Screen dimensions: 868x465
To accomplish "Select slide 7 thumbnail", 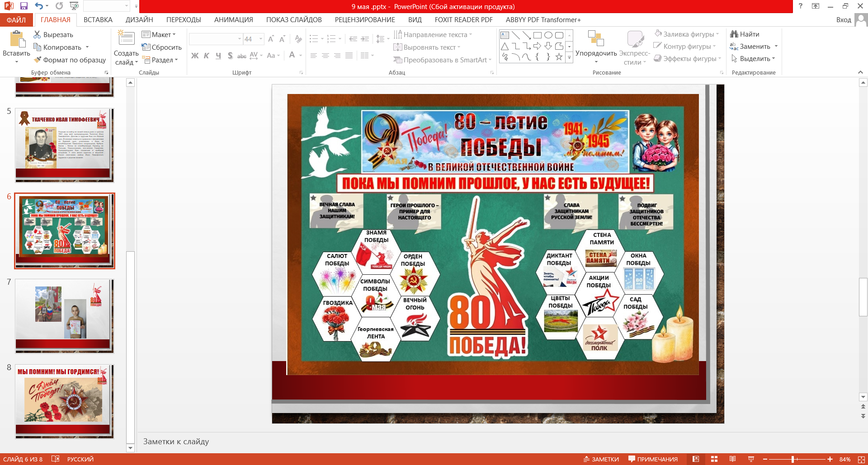I will [x=65, y=316].
